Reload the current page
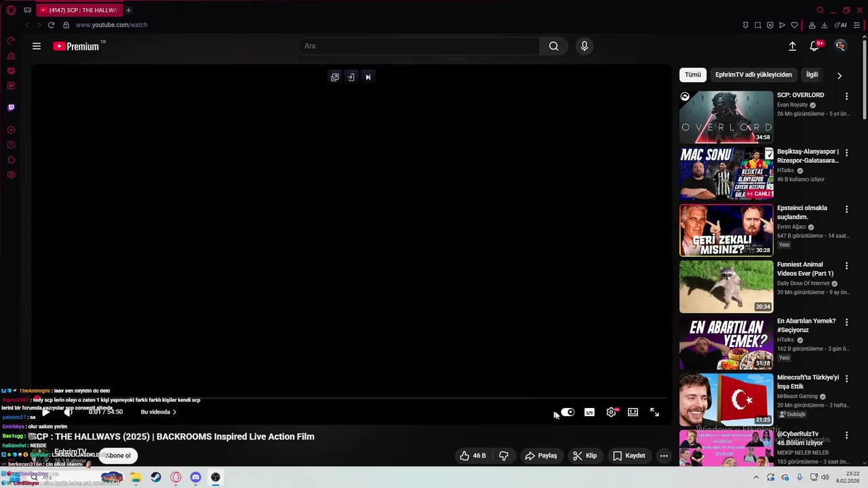 (51, 25)
